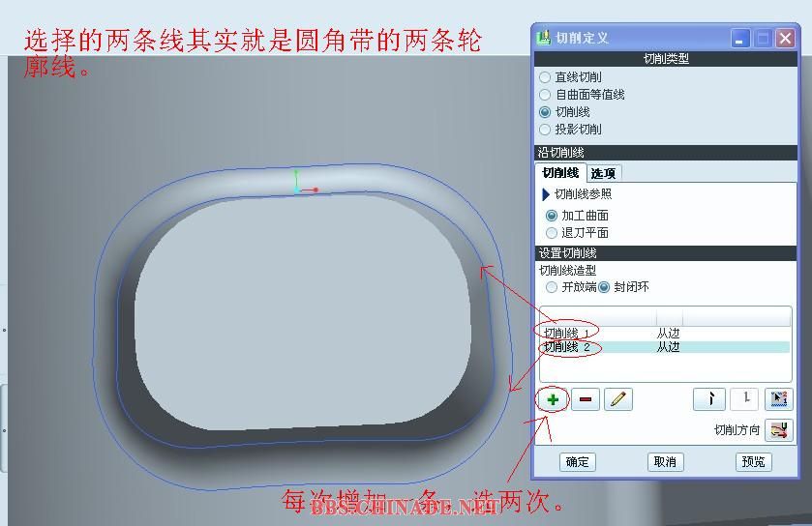Choose 开放端 cut line shape
The image size is (812, 526).
coord(552,287)
